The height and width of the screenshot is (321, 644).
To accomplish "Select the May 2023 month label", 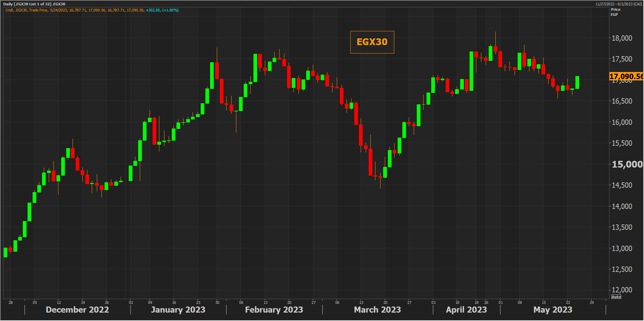I will click(553, 310).
